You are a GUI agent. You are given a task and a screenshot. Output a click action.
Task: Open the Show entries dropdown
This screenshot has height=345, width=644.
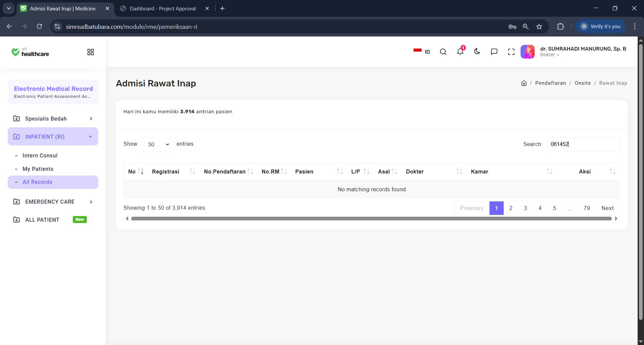(x=157, y=144)
